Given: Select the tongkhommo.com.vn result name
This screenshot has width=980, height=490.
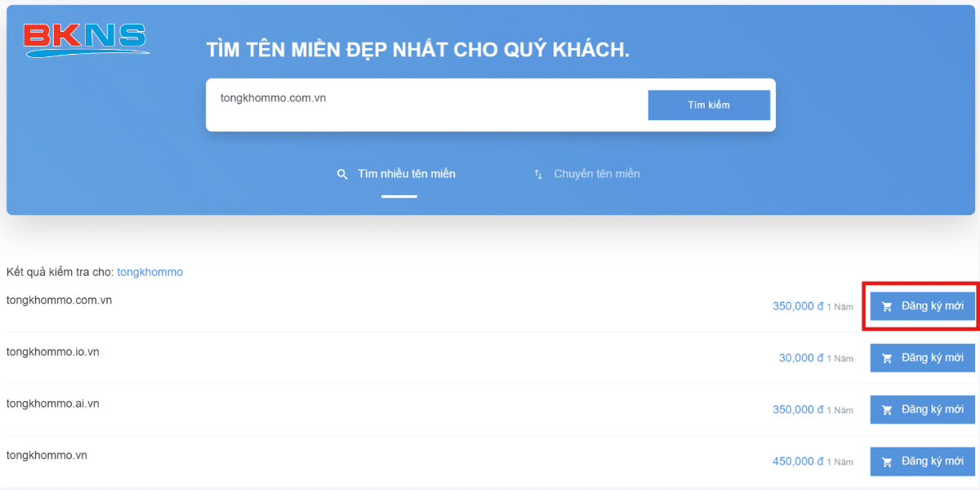Looking at the screenshot, I should (x=59, y=300).
